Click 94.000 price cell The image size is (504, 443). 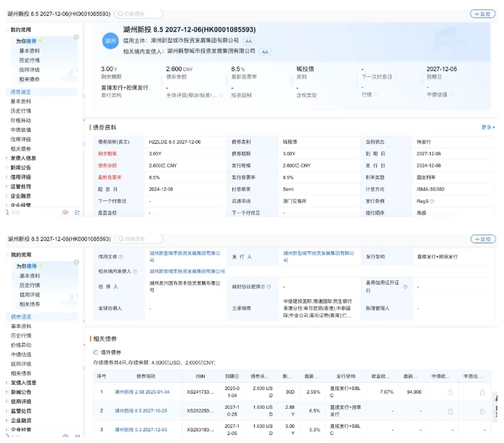[x=414, y=392]
